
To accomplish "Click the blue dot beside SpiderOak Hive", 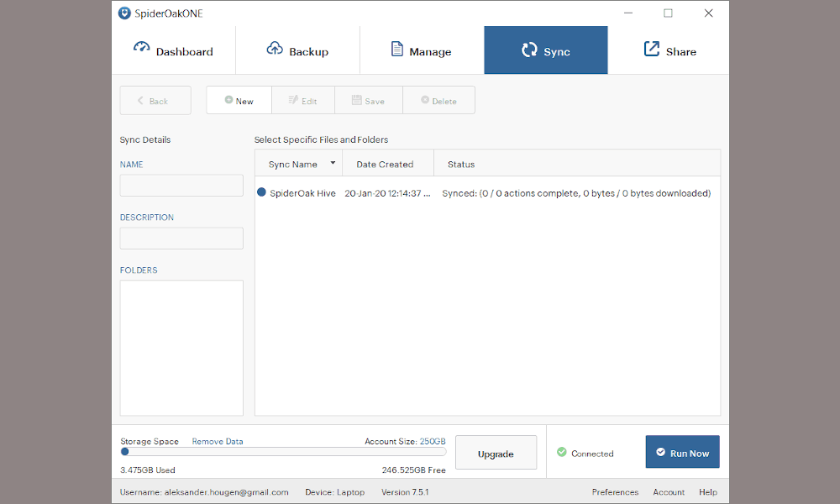I will 261,192.
